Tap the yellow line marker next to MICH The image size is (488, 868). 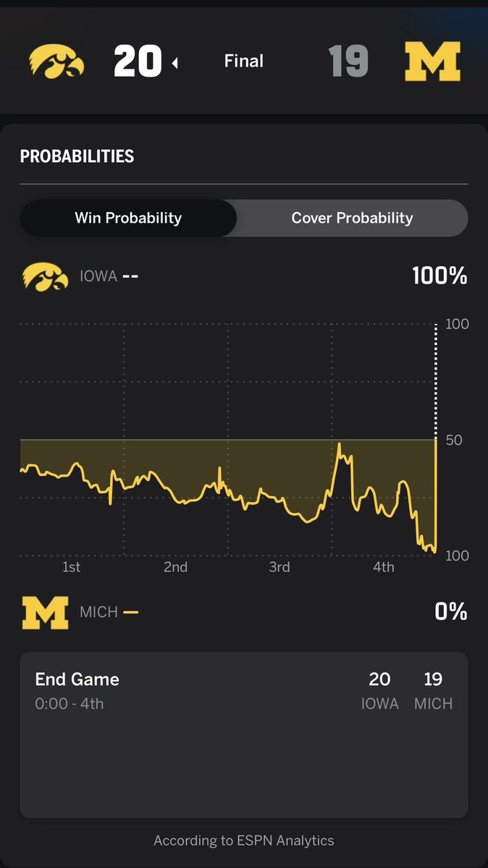131,612
